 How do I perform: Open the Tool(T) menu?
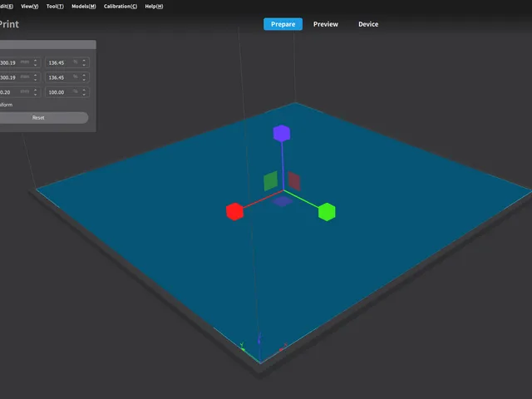click(x=55, y=7)
